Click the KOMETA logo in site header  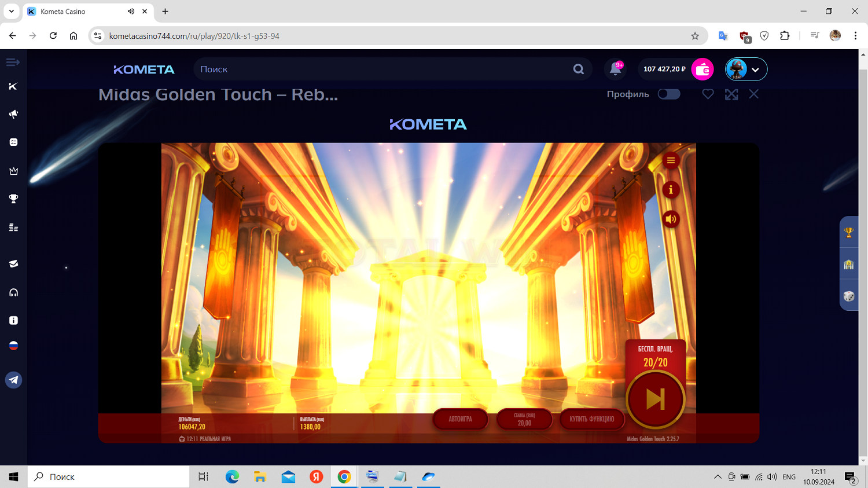144,69
